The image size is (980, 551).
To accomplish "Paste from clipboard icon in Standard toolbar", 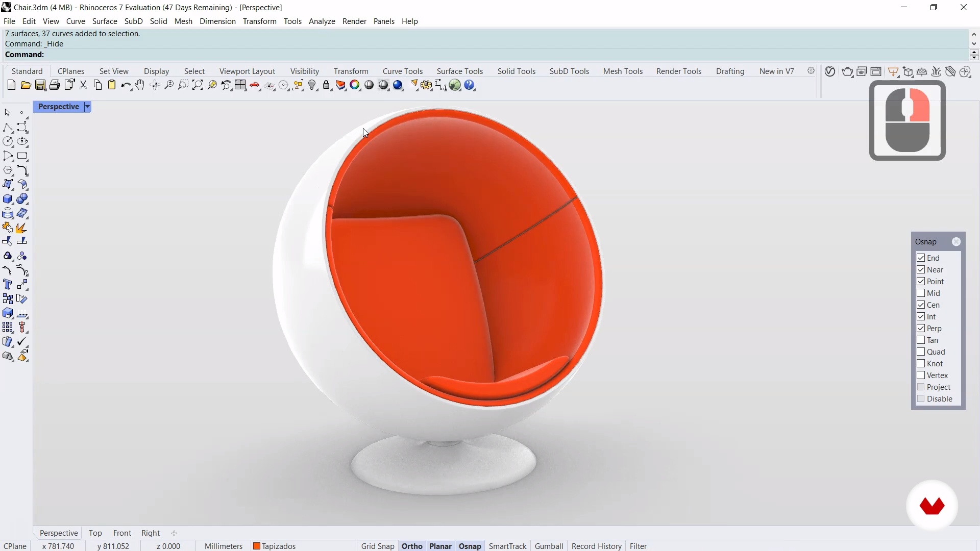I will pos(112,85).
